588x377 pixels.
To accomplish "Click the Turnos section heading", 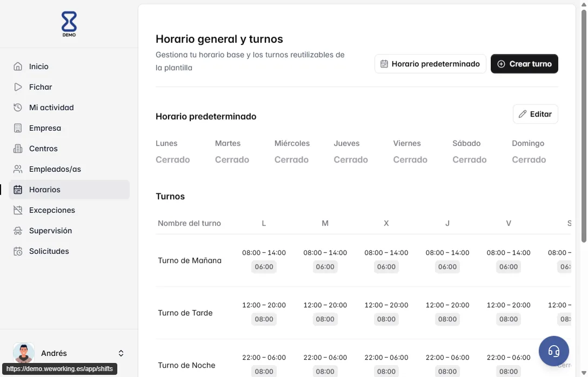I will click(170, 197).
